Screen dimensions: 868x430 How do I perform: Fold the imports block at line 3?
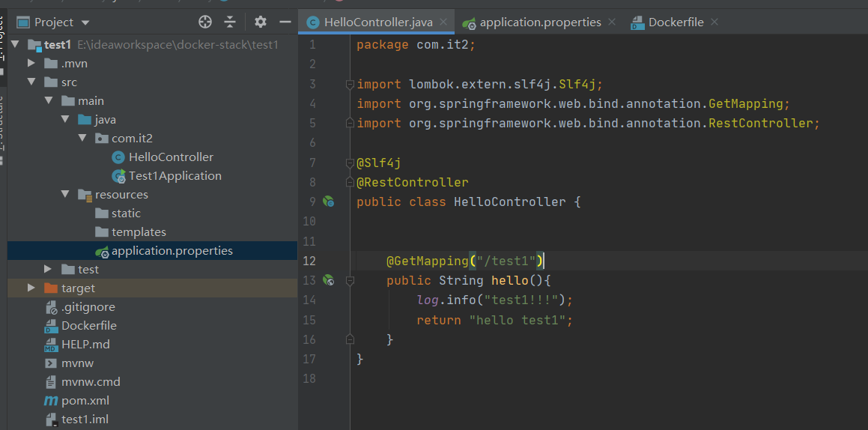349,84
